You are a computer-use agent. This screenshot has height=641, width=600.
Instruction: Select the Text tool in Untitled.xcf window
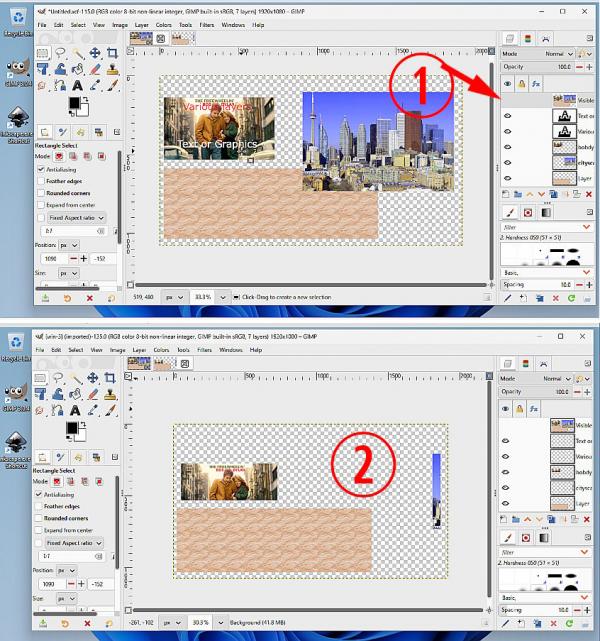click(77, 85)
